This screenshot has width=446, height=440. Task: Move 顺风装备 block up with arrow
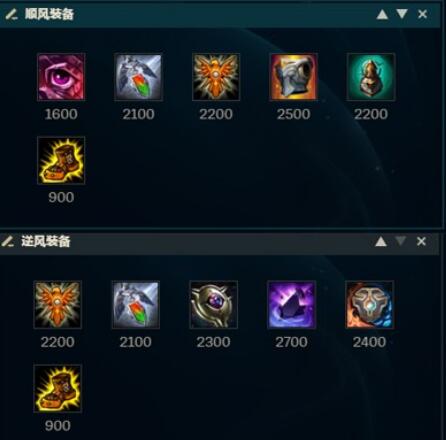coord(382,14)
